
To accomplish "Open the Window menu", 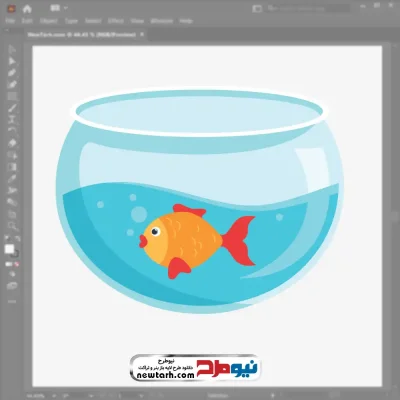I will (x=162, y=21).
